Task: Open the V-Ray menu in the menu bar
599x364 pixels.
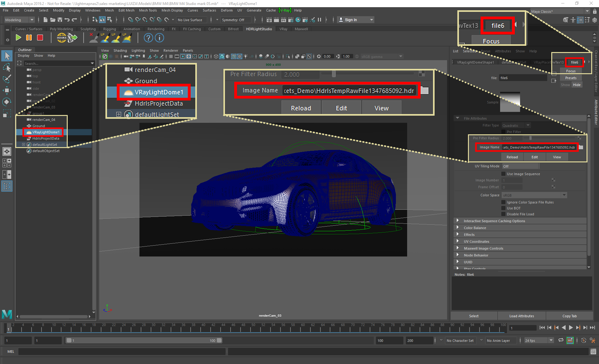Action: [x=285, y=10]
